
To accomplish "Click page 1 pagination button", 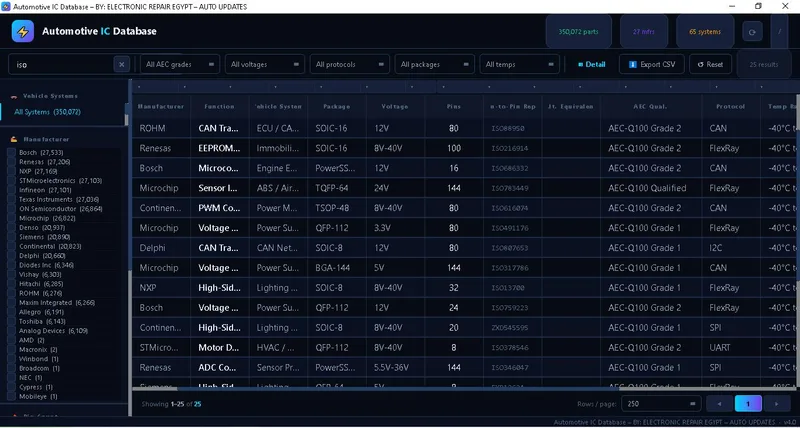I will (x=748, y=404).
